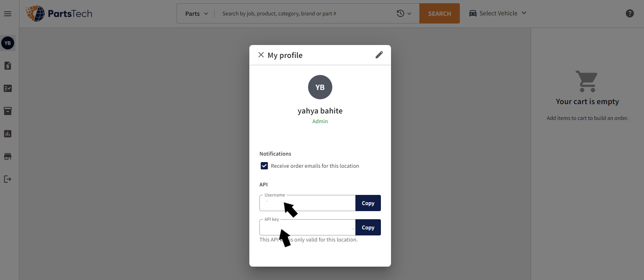Open the archive box icon in sidebar

8,111
